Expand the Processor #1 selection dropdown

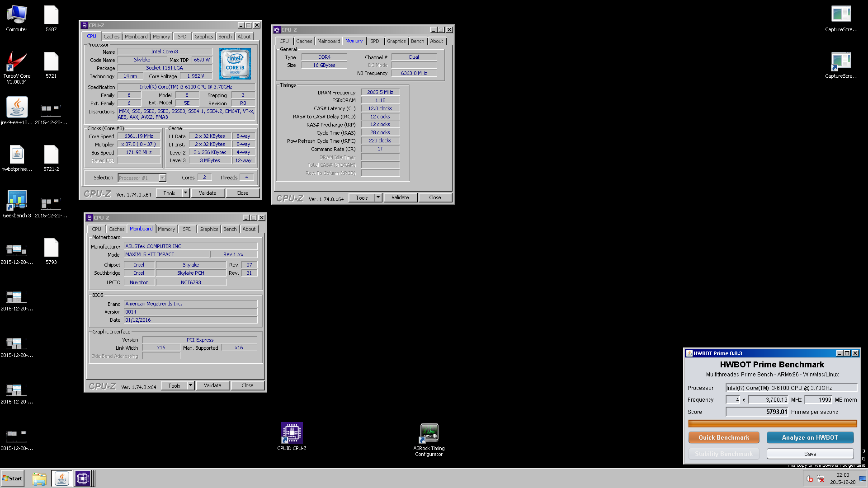[x=162, y=178]
